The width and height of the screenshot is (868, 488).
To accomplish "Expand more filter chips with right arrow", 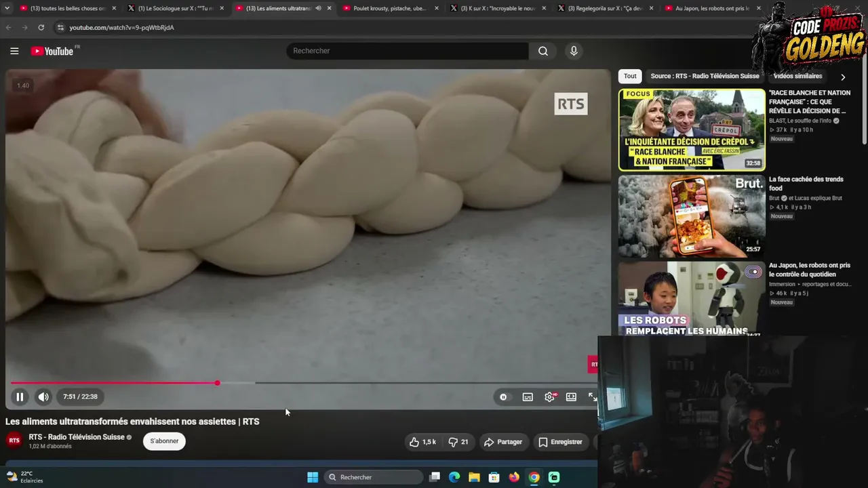I will coord(843,77).
